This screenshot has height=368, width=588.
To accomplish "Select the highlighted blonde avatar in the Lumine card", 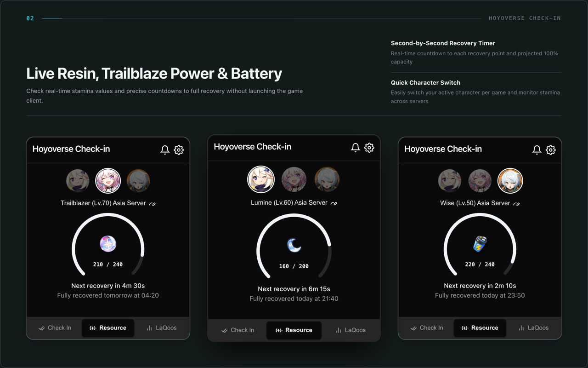I will click(261, 179).
